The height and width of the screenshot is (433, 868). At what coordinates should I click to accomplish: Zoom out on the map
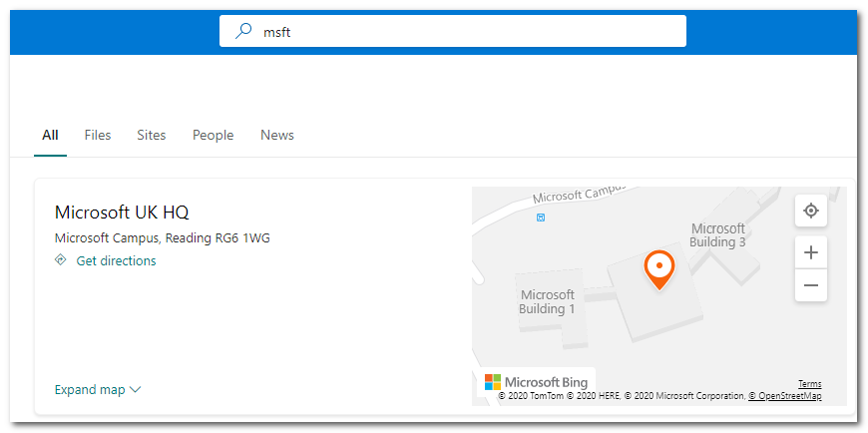click(810, 285)
